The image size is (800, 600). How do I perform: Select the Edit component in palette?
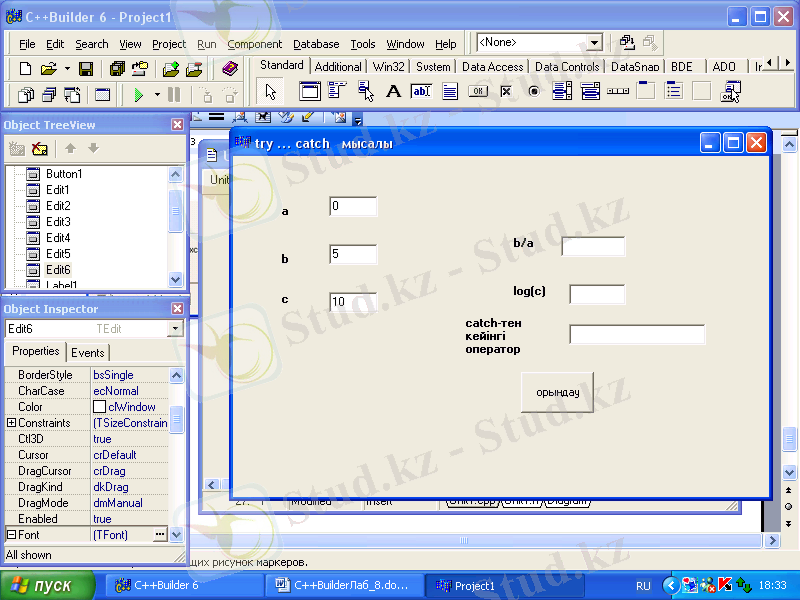pyautogui.click(x=421, y=91)
